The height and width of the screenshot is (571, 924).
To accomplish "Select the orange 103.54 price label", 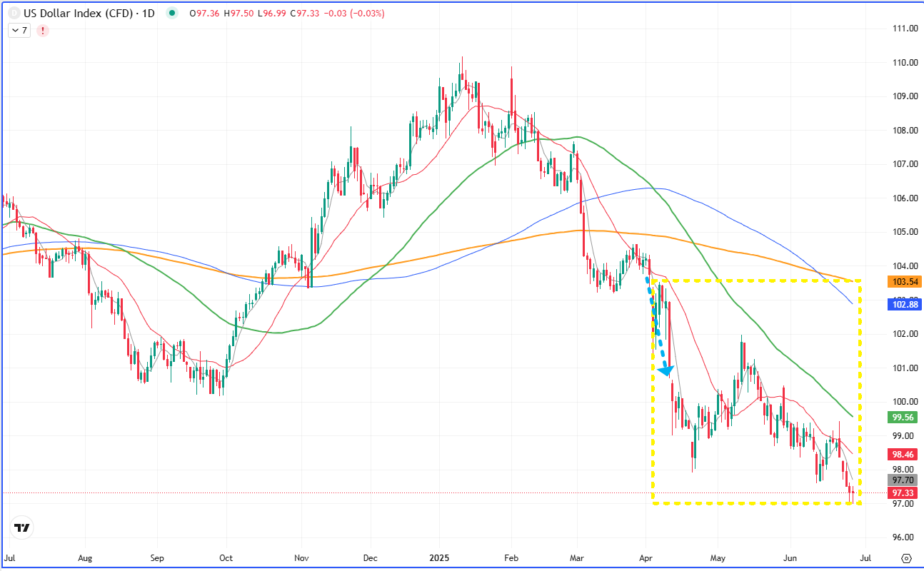I will coord(904,282).
